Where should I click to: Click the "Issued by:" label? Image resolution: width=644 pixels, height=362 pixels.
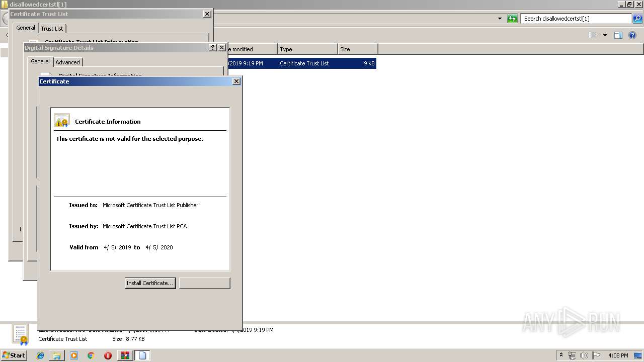[84, 226]
